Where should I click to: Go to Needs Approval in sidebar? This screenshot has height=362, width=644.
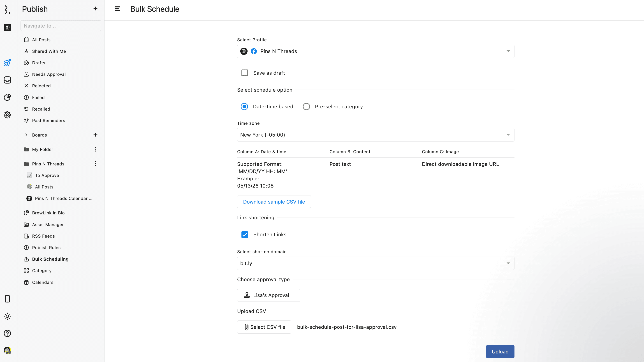coord(49,74)
